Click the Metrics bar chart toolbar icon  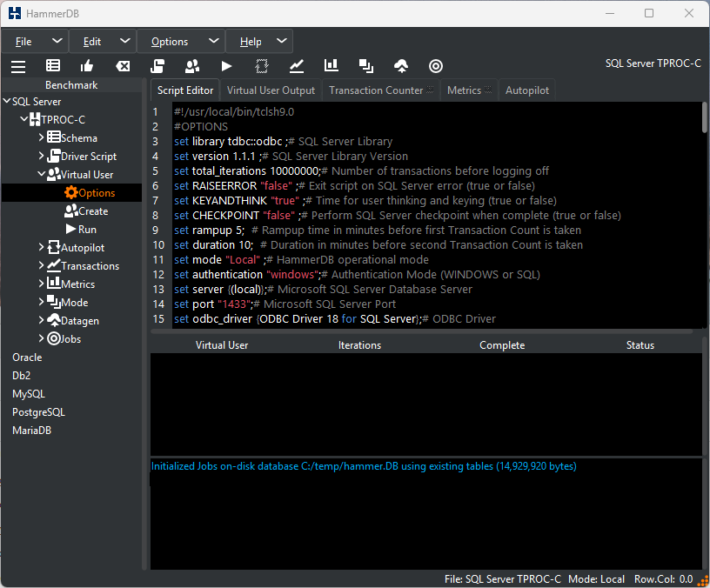pyautogui.click(x=332, y=65)
